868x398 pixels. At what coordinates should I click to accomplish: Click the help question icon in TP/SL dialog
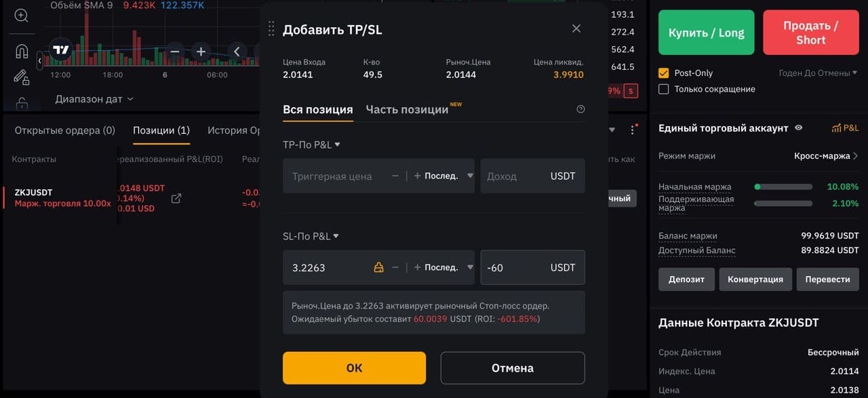580,109
